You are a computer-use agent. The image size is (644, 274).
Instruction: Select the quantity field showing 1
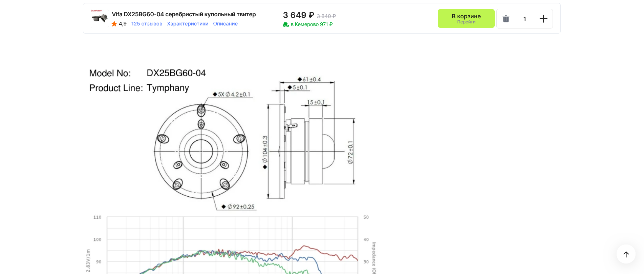point(524,19)
